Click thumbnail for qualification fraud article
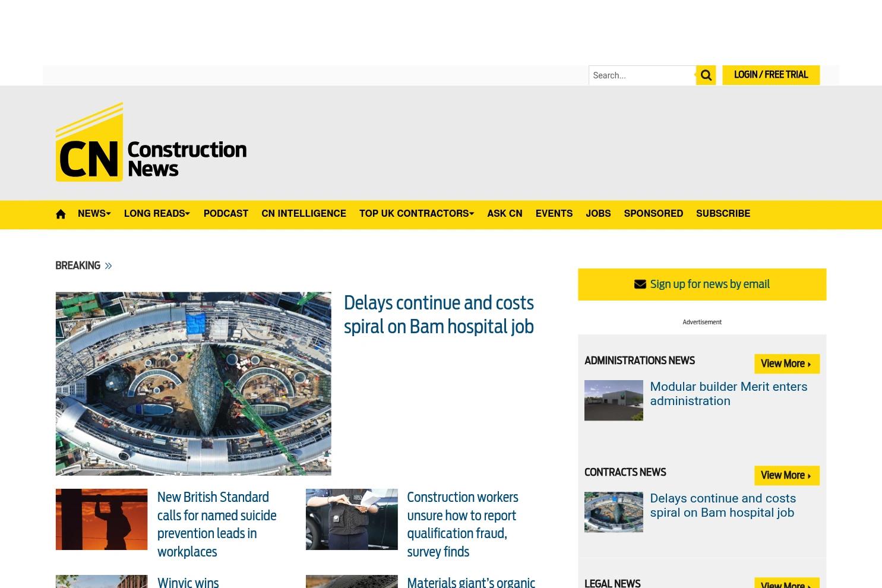This screenshot has width=882, height=588. click(352, 519)
